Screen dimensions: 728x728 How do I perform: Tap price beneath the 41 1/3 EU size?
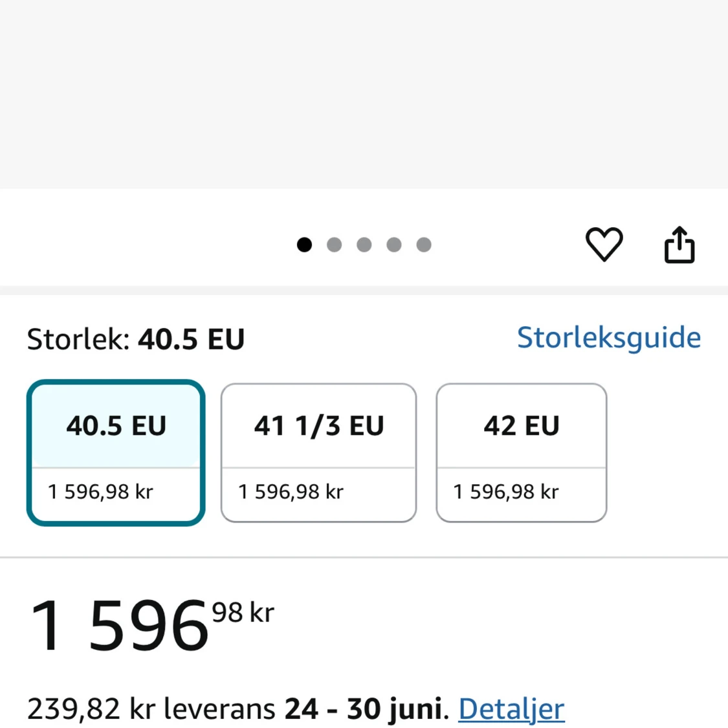(x=291, y=492)
